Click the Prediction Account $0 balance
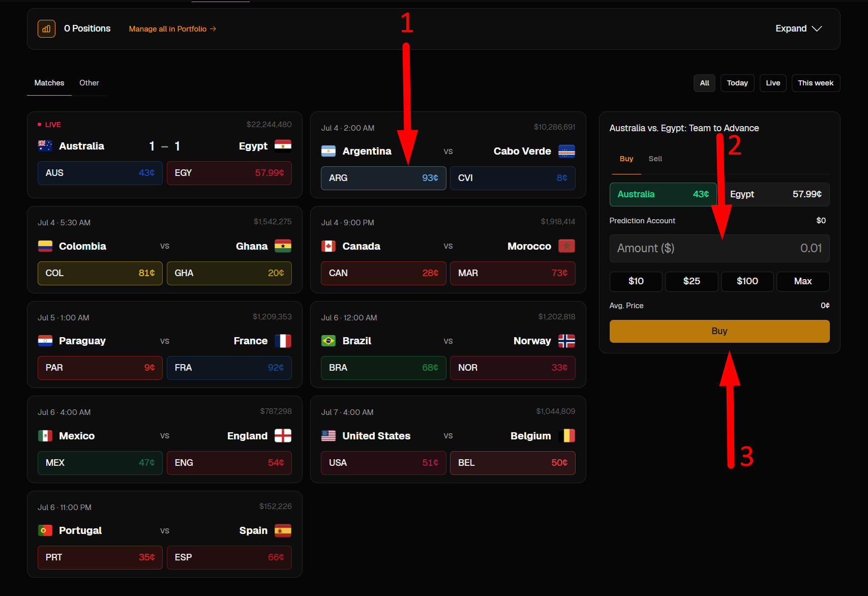Viewport: 868px width, 596px height. [x=821, y=221]
